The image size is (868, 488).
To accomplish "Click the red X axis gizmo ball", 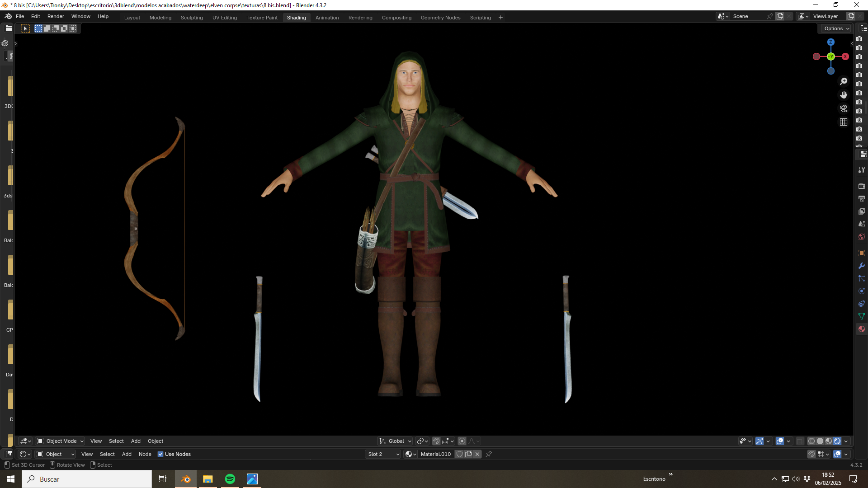I will (845, 56).
